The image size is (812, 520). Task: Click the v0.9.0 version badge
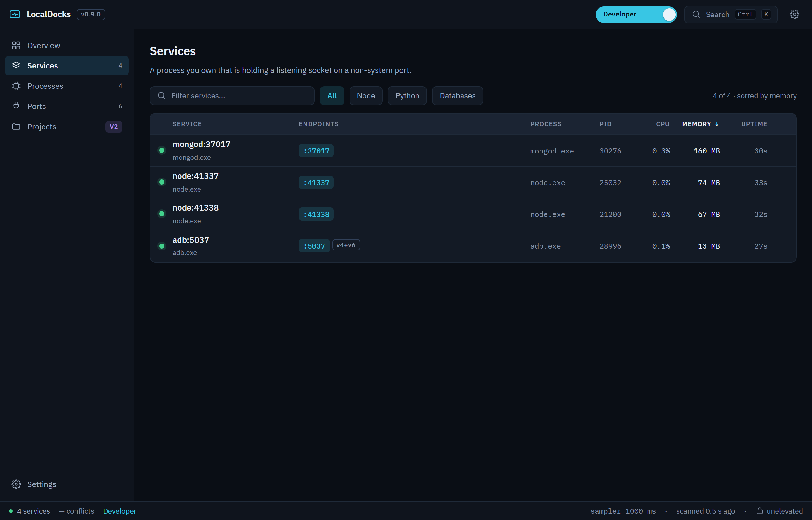click(90, 14)
